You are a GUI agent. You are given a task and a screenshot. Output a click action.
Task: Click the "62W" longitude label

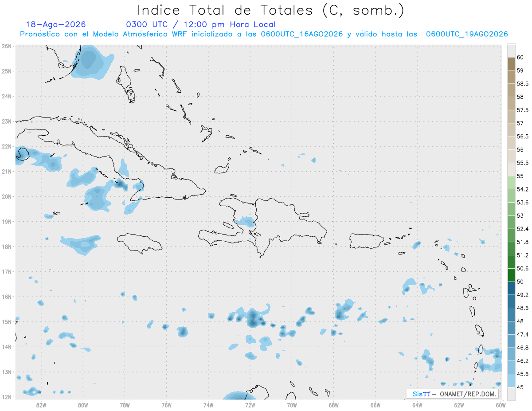pos(459,405)
